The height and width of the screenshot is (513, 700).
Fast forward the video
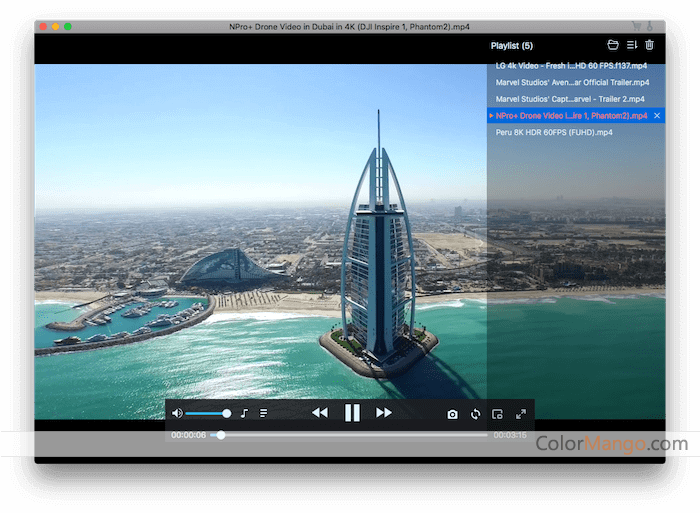(x=384, y=413)
